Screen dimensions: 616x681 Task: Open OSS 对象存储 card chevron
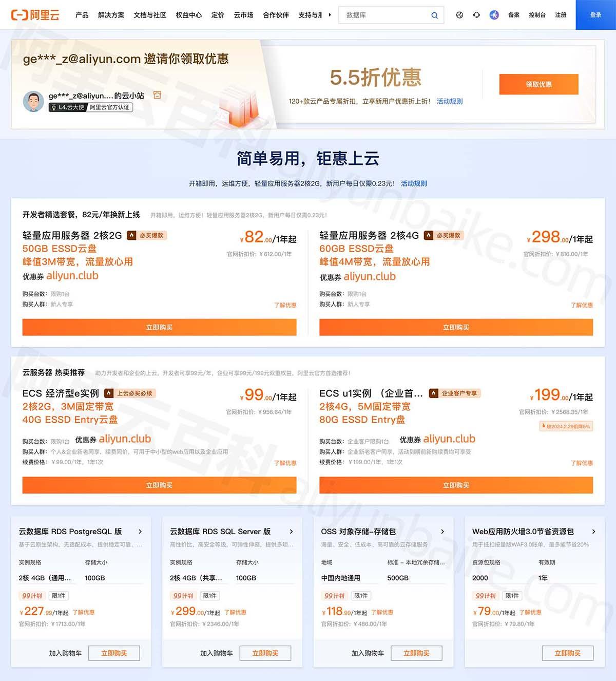click(442, 532)
